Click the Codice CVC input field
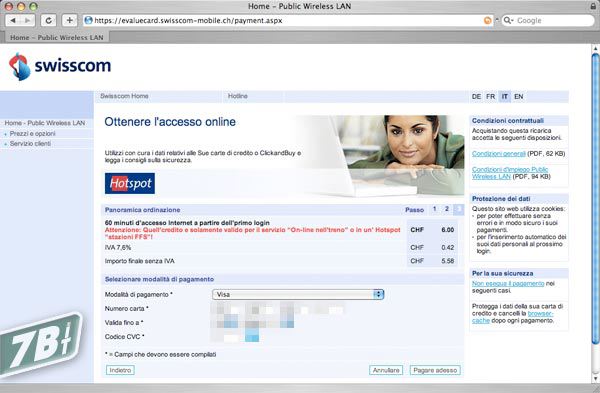 click(235, 337)
